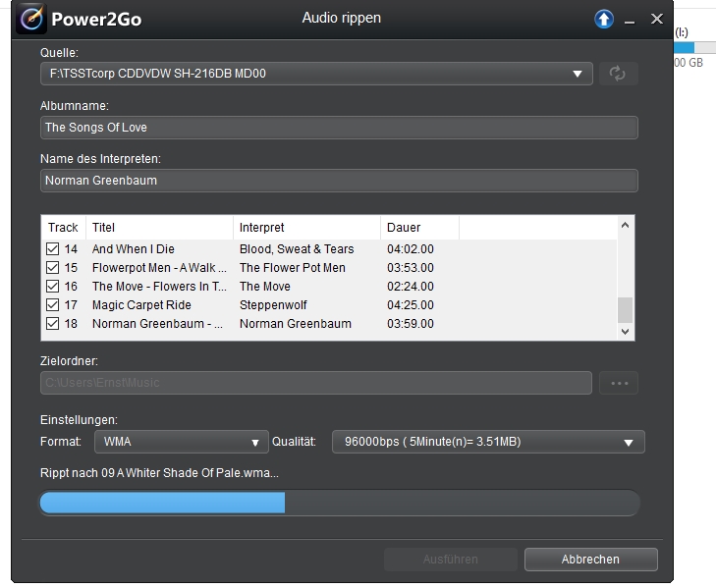The image size is (716, 588).
Task: Select the Magic Carpet Ride title
Action: [x=141, y=305]
